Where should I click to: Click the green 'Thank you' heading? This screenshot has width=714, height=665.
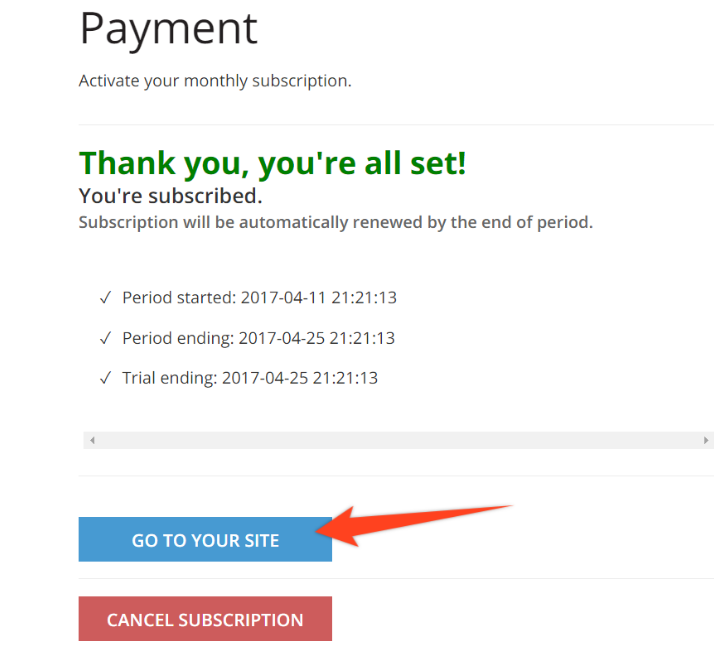[x=272, y=162]
